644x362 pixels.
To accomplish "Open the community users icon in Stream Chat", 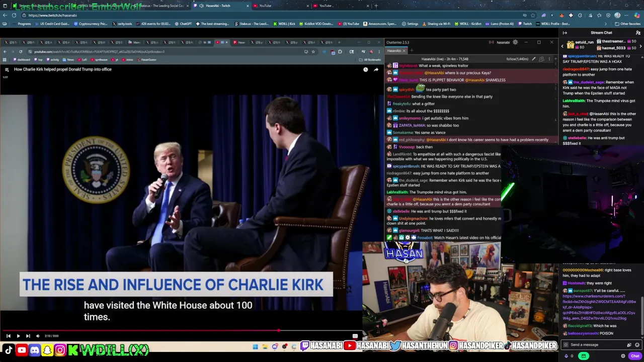I will point(638,33).
